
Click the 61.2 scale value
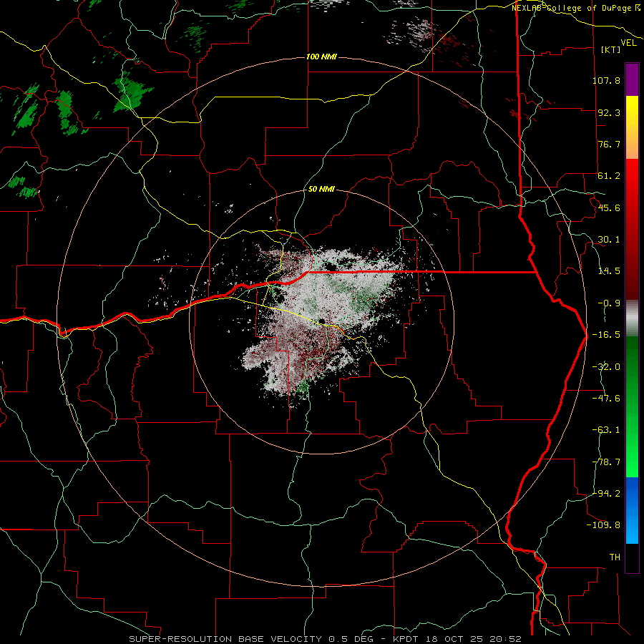click(609, 176)
